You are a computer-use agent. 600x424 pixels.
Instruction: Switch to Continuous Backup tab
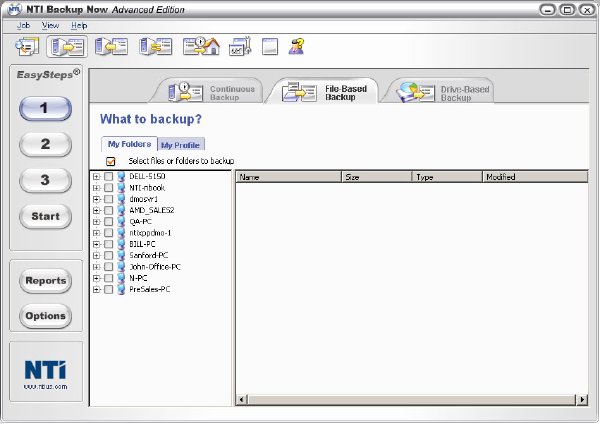coord(211,92)
